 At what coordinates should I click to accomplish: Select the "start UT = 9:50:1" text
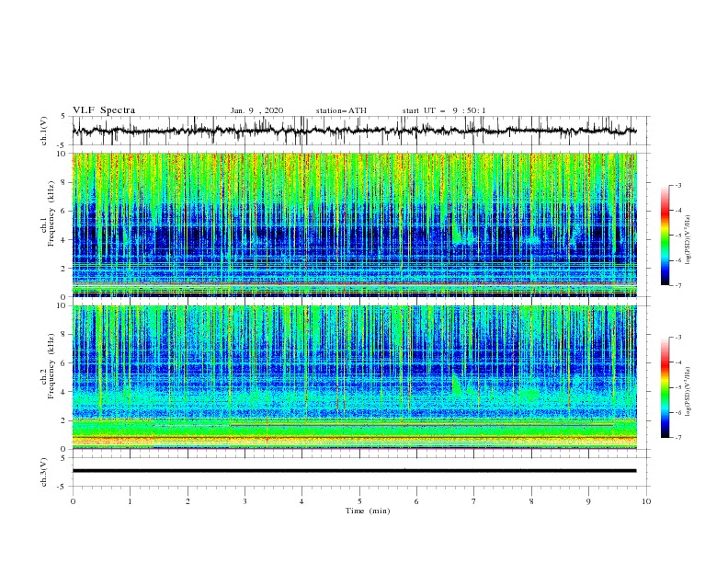tap(444, 110)
